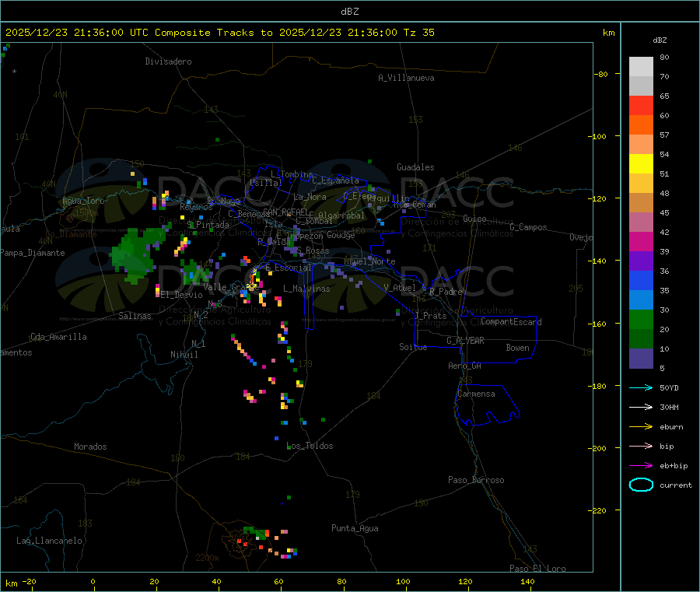The image size is (700, 592).
Task: Click the 100 km horizontal axis tick
Action: 403,581
